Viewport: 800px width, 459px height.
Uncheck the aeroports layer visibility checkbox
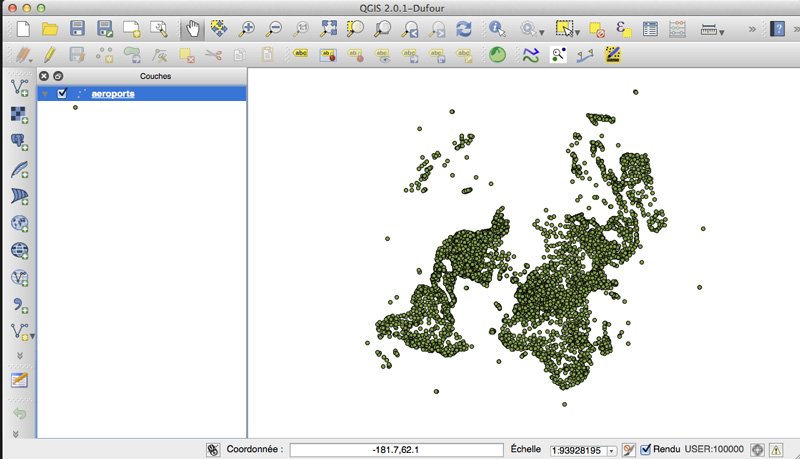click(x=63, y=94)
